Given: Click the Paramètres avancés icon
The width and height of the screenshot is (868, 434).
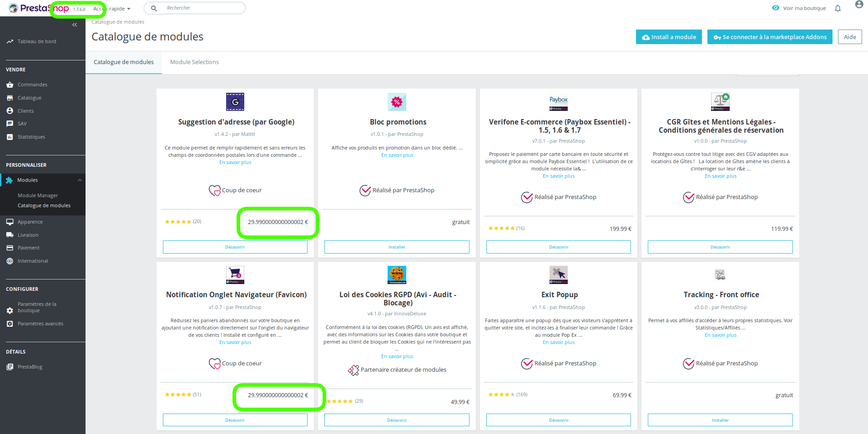Looking at the screenshot, I should (x=10, y=324).
